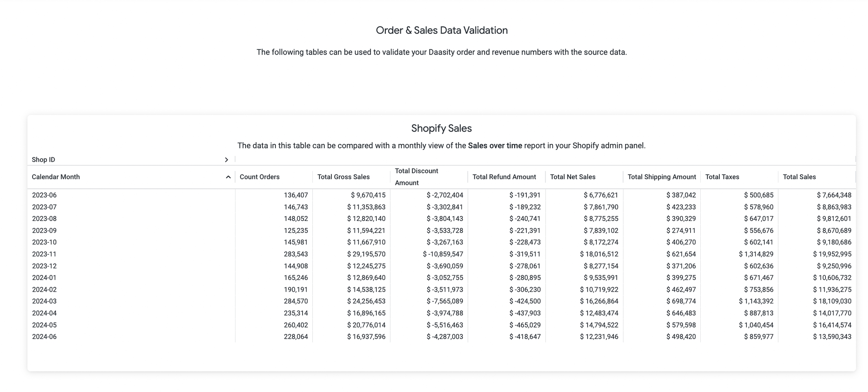Sort by Count Orders column header
The width and height of the screenshot is (868, 392).
260,177
